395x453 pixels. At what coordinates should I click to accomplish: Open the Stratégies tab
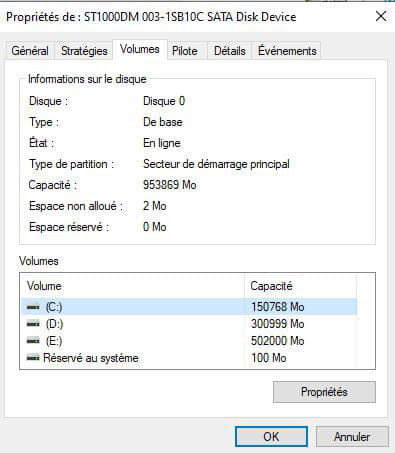click(x=84, y=51)
